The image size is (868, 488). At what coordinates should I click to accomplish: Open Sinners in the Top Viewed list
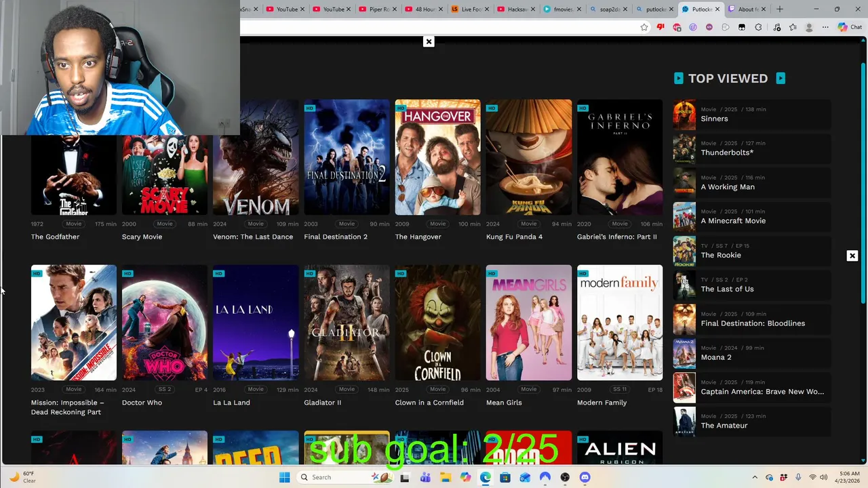pyautogui.click(x=751, y=115)
